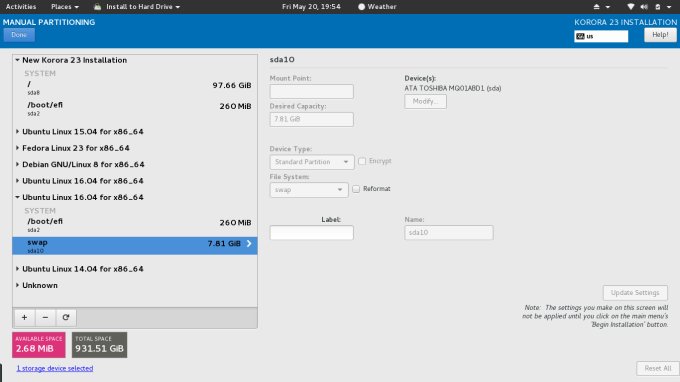Image resolution: width=680 pixels, height=382 pixels.
Task: Reload storage configuration from disk
Action: coord(66,317)
